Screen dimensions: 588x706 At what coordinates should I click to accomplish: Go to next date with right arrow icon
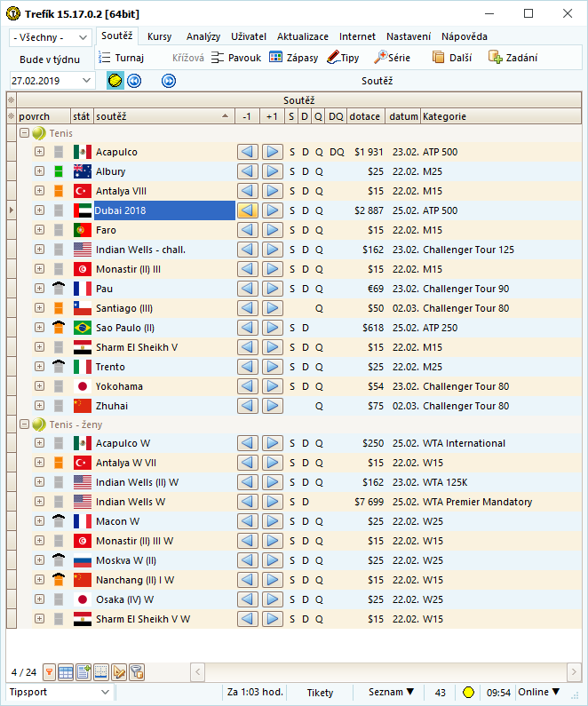coord(169,81)
